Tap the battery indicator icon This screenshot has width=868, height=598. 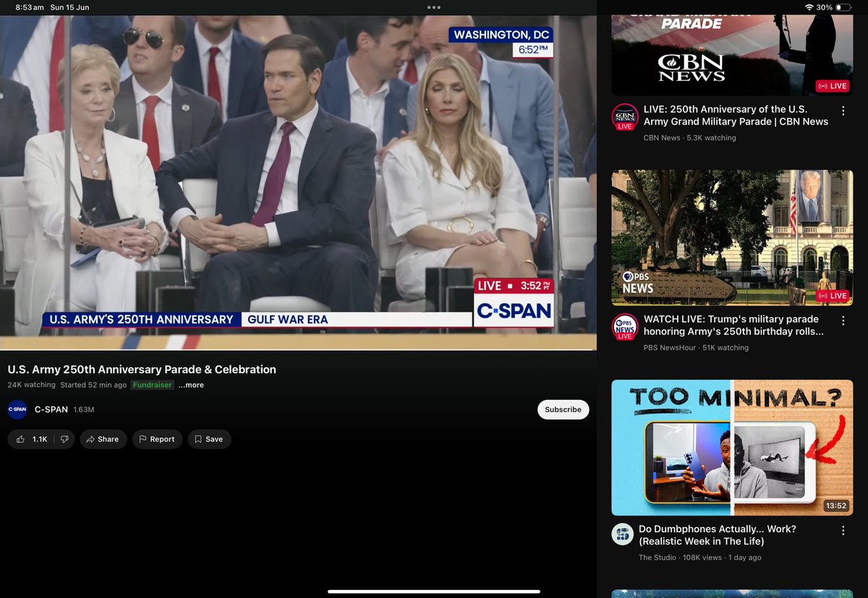tap(843, 7)
